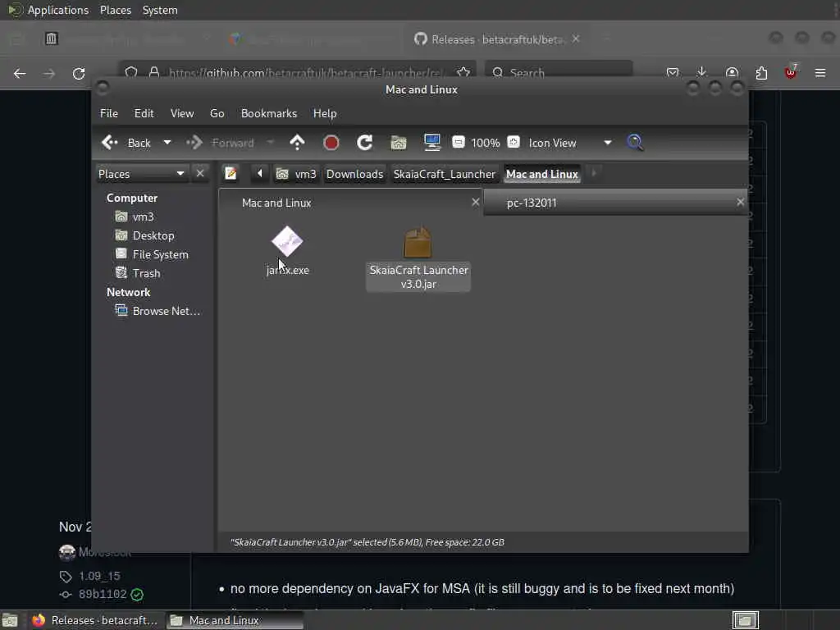Open the Back history dropdown arrow

click(x=167, y=143)
